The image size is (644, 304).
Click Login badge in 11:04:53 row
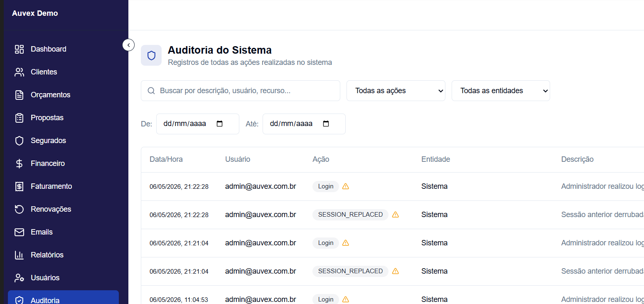click(x=326, y=299)
